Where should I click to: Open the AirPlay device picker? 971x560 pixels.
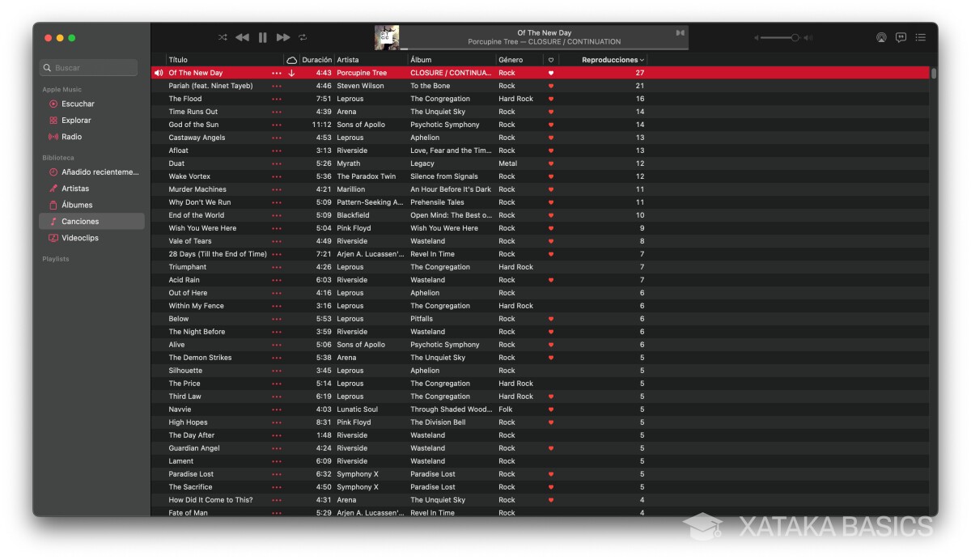tap(883, 36)
